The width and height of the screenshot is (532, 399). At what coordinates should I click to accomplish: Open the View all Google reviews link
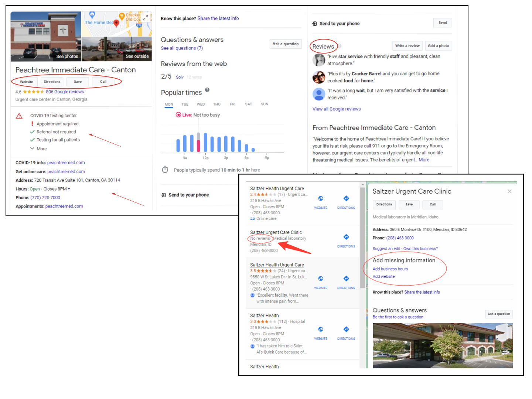pyautogui.click(x=336, y=109)
